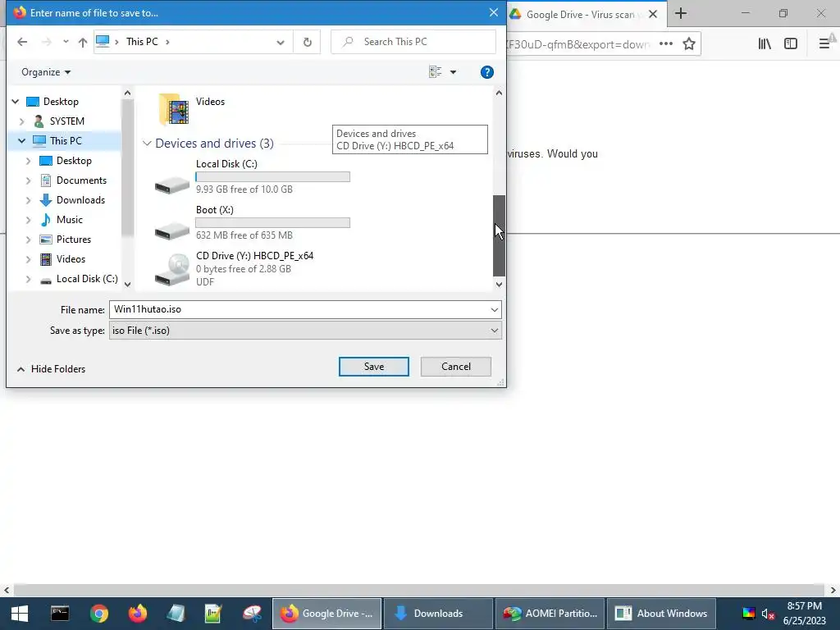Click the Firefox URL address field

click(x=578, y=44)
